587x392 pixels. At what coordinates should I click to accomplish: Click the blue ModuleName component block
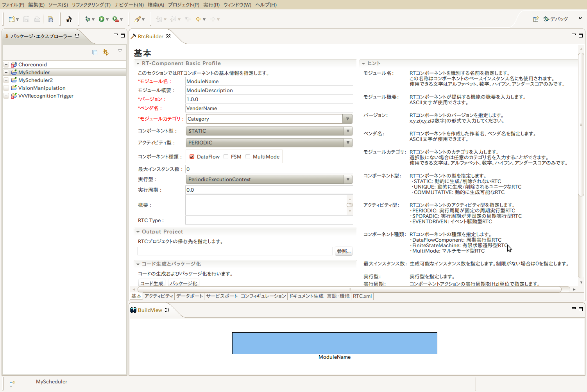335,343
